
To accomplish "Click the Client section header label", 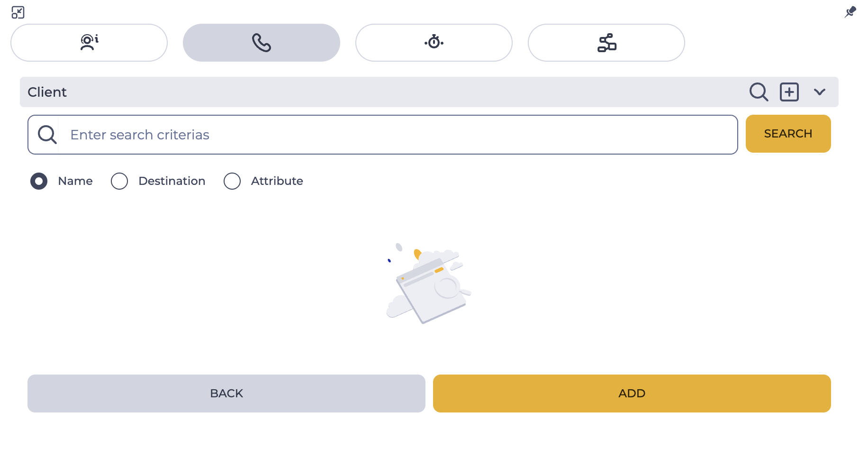I will coord(47,92).
